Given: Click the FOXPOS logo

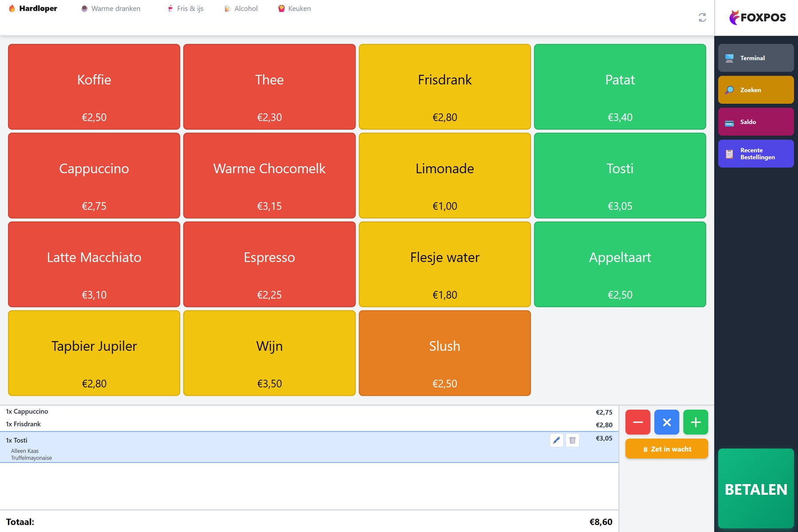Looking at the screenshot, I should [x=757, y=17].
